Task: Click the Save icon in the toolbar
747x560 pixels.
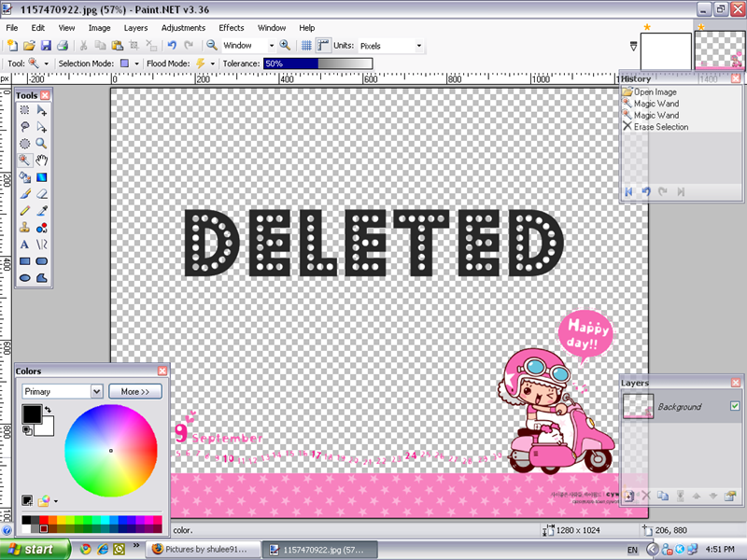Action: point(45,45)
